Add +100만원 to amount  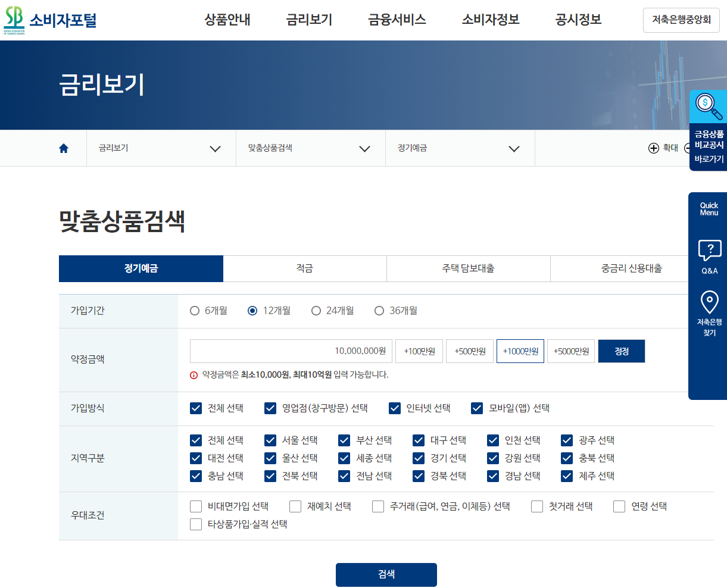coord(419,351)
